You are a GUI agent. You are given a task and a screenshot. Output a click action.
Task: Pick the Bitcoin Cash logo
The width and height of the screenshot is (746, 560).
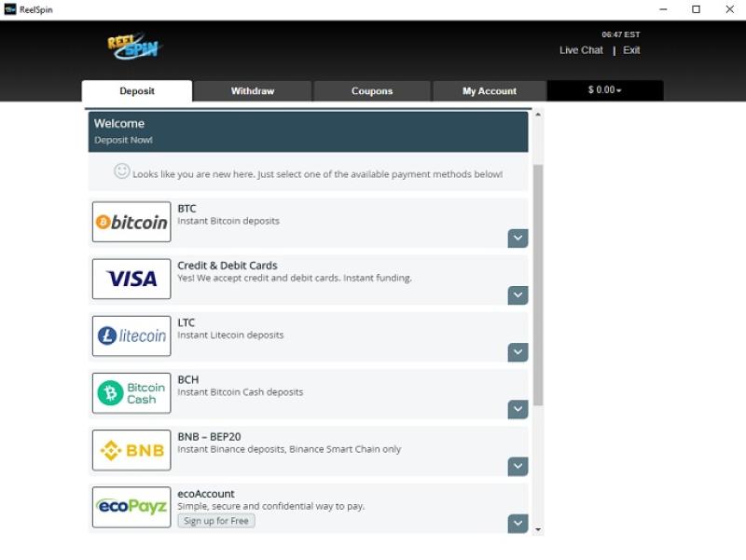pos(131,393)
